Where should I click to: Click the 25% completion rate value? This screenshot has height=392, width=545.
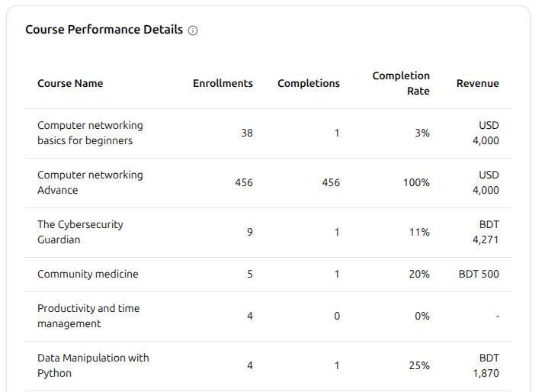(419, 365)
